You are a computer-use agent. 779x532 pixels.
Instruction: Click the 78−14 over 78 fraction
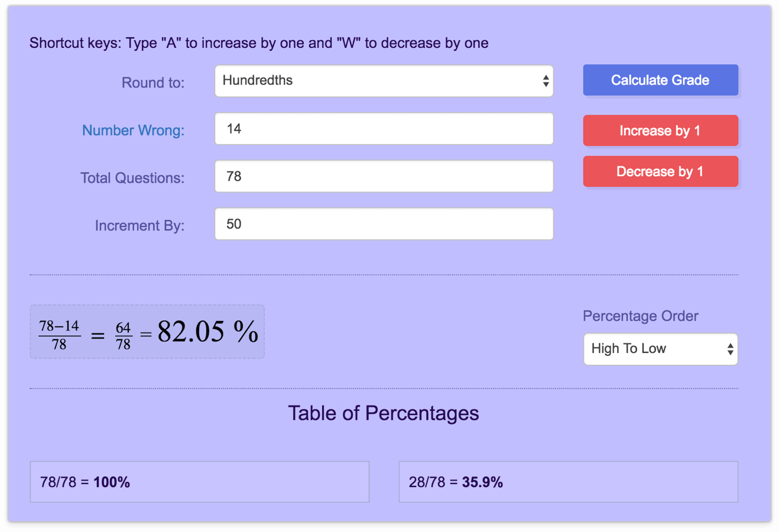59,335
